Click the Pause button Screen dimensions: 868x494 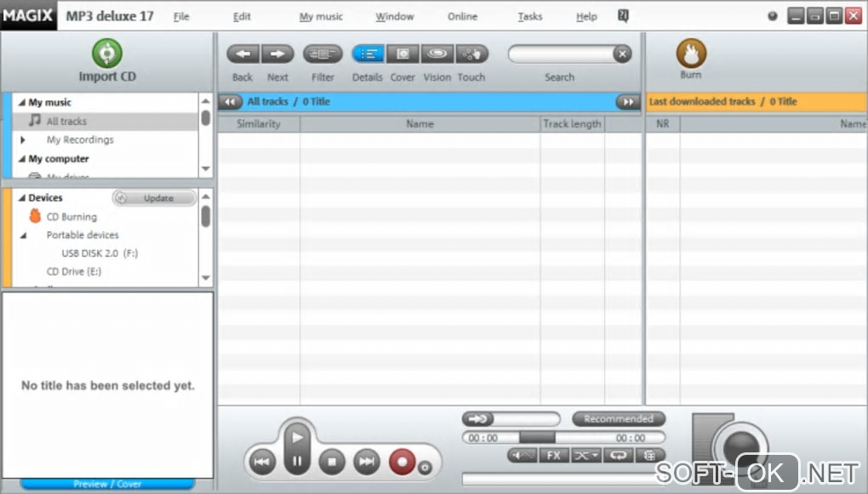pyautogui.click(x=297, y=461)
